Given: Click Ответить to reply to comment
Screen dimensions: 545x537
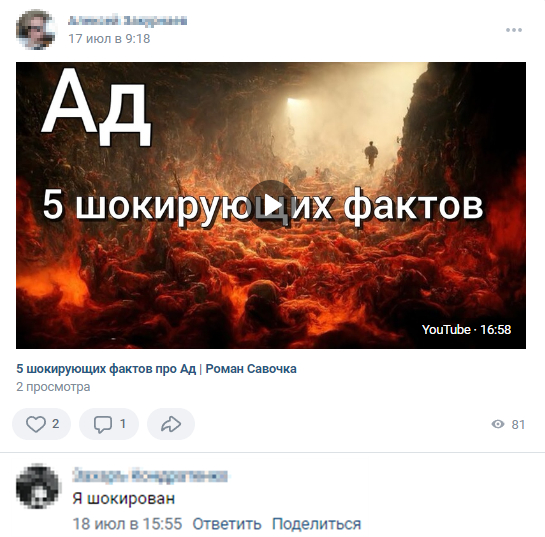Looking at the screenshot, I should [x=227, y=524].
